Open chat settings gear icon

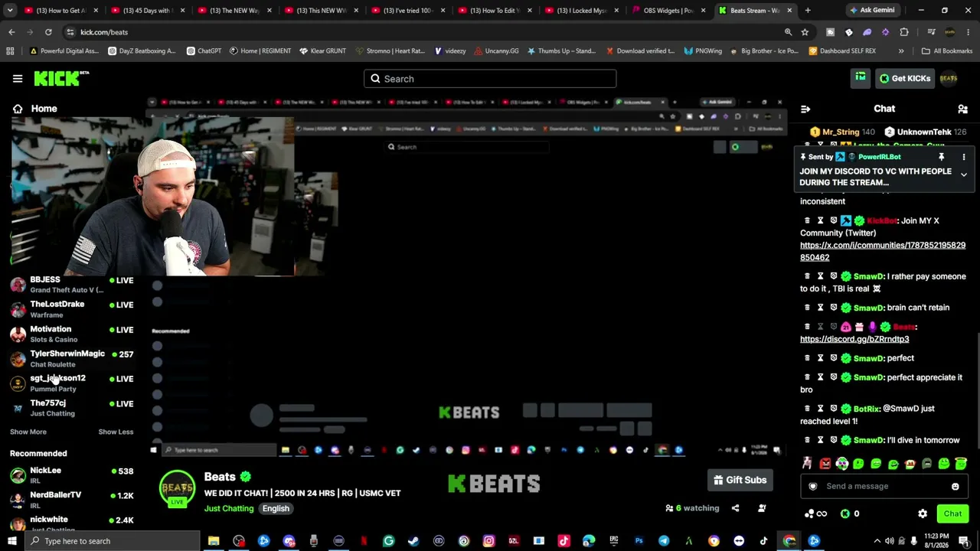[923, 514]
